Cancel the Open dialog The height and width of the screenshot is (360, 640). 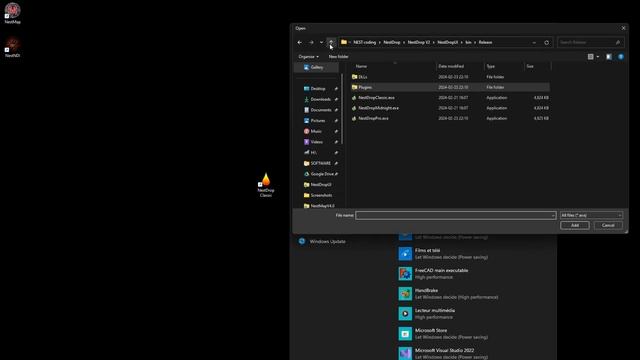click(608, 225)
